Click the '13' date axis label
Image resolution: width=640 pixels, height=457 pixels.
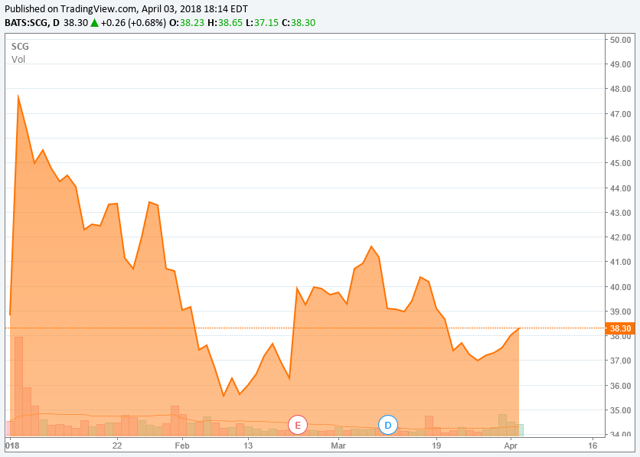248,445
